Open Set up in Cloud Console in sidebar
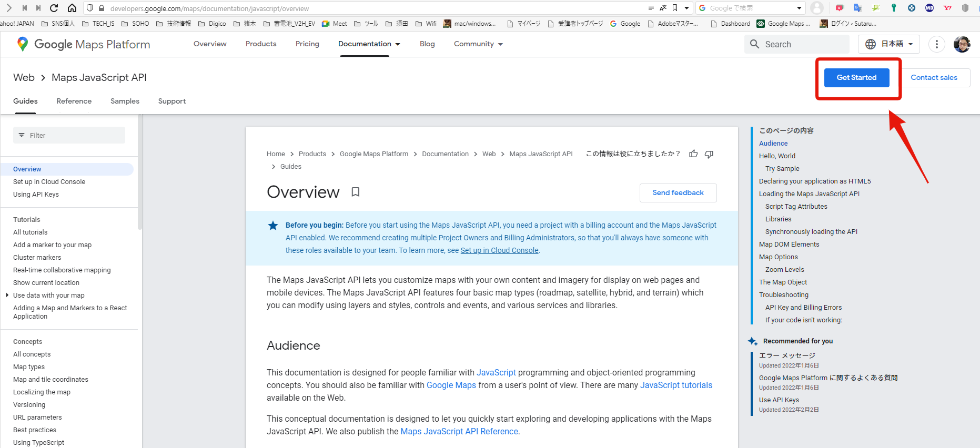Screen dimensions: 980x448 49,182
